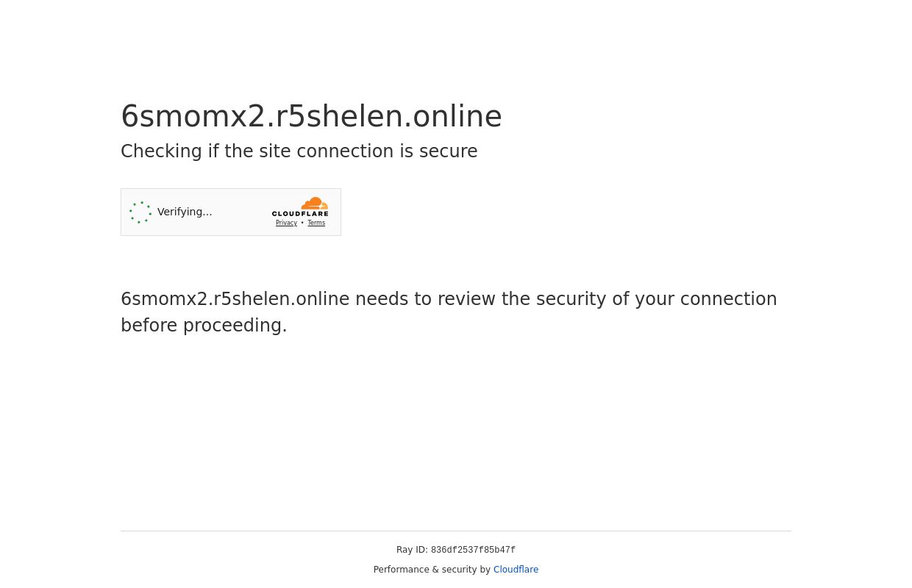Click the word "connection" in the body paragraph
The height and width of the screenshot is (588, 912).
pos(728,299)
